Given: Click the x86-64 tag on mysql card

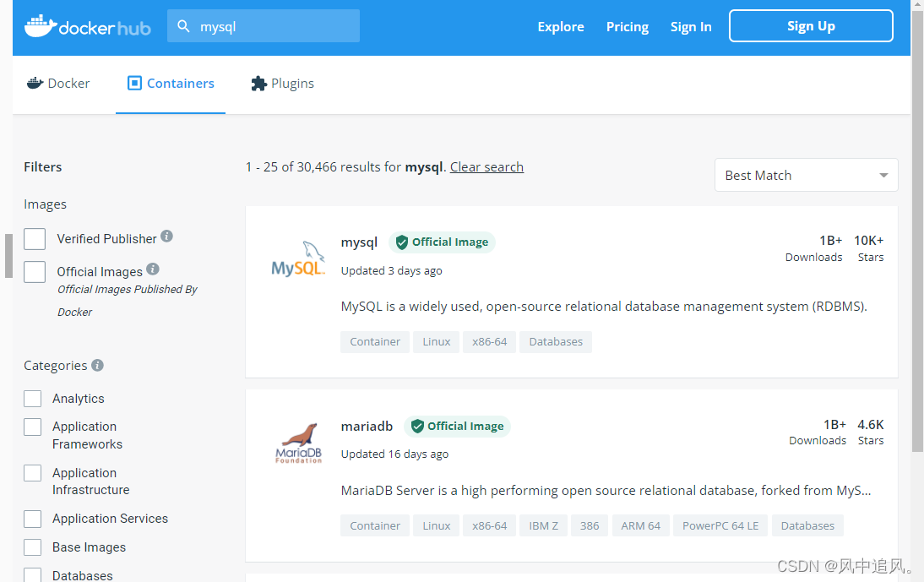Looking at the screenshot, I should tap(489, 341).
